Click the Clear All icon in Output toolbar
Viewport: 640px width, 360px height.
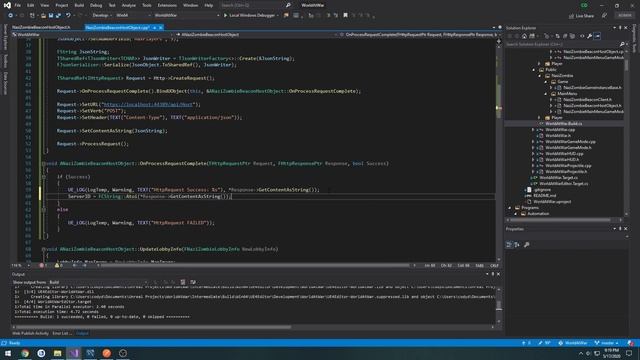click(x=183, y=282)
